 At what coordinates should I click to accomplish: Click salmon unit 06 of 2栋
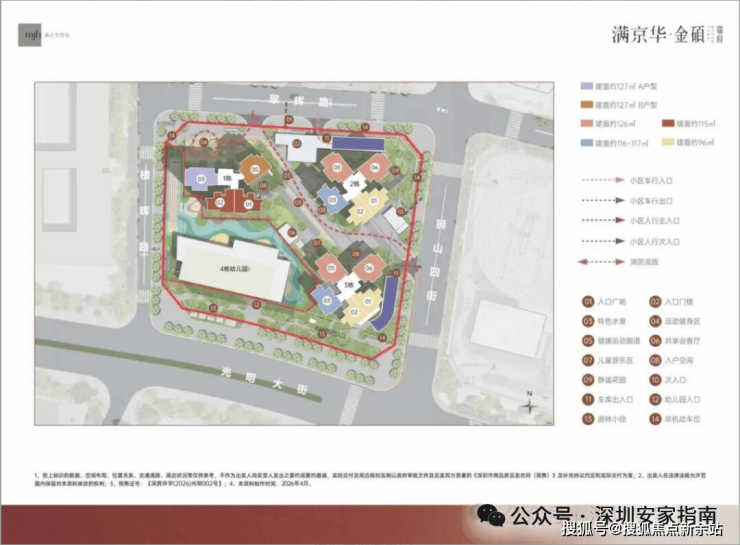pos(375,168)
